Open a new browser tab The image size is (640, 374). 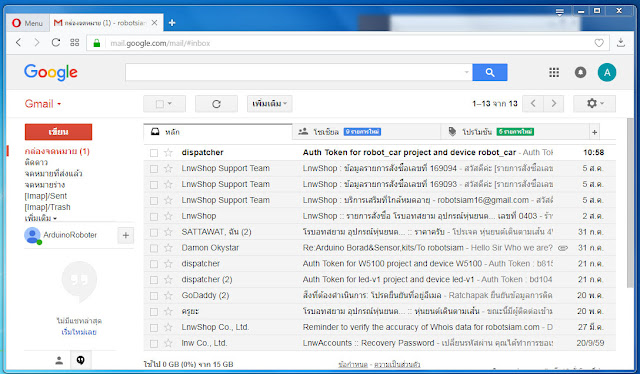click(172, 23)
